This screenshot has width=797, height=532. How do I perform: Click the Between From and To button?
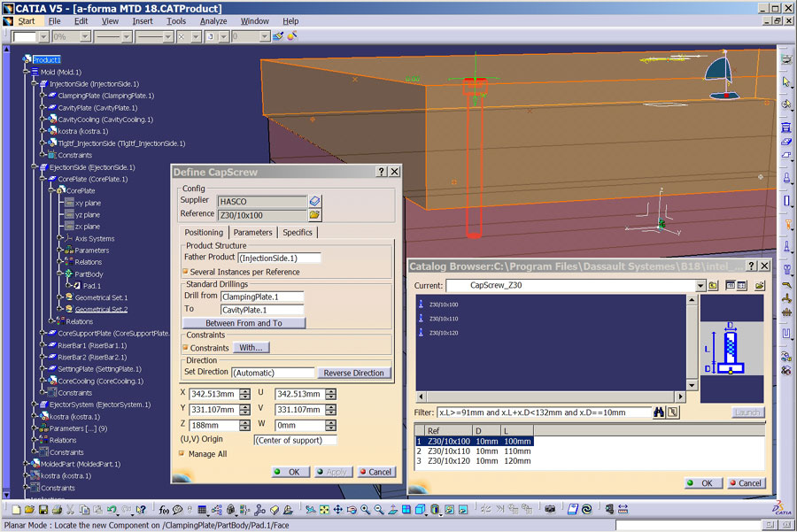coord(244,323)
